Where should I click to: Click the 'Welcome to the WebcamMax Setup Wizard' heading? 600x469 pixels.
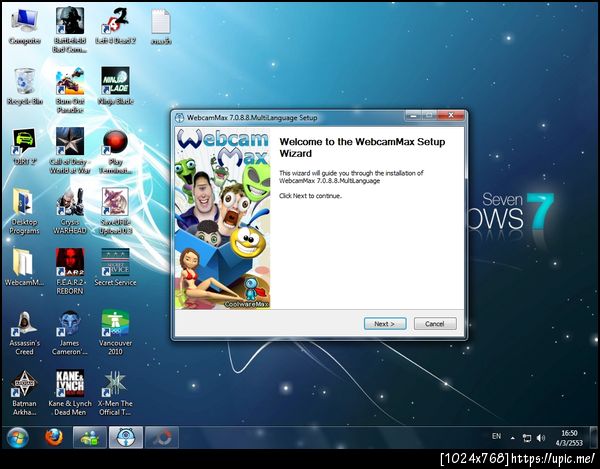coord(362,148)
